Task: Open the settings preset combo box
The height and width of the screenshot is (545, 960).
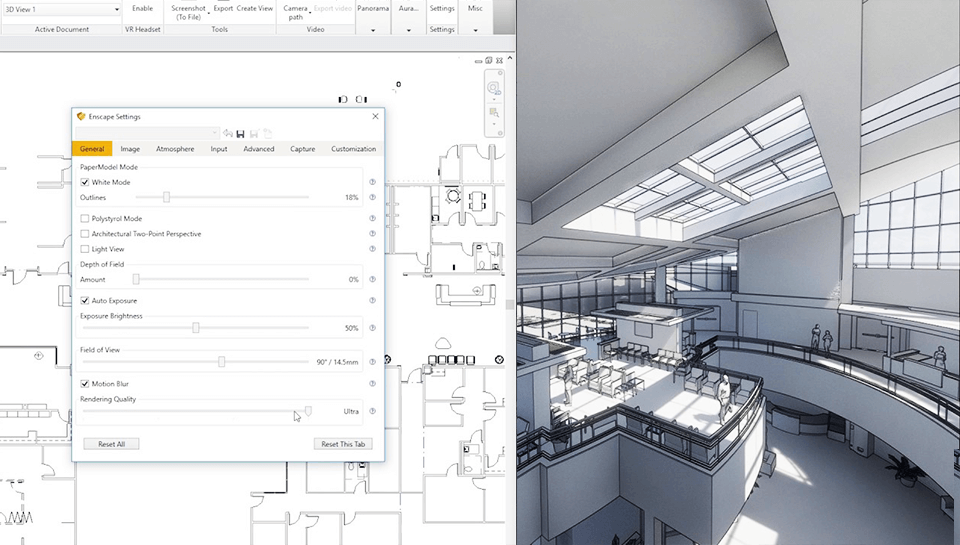Action: tap(148, 133)
